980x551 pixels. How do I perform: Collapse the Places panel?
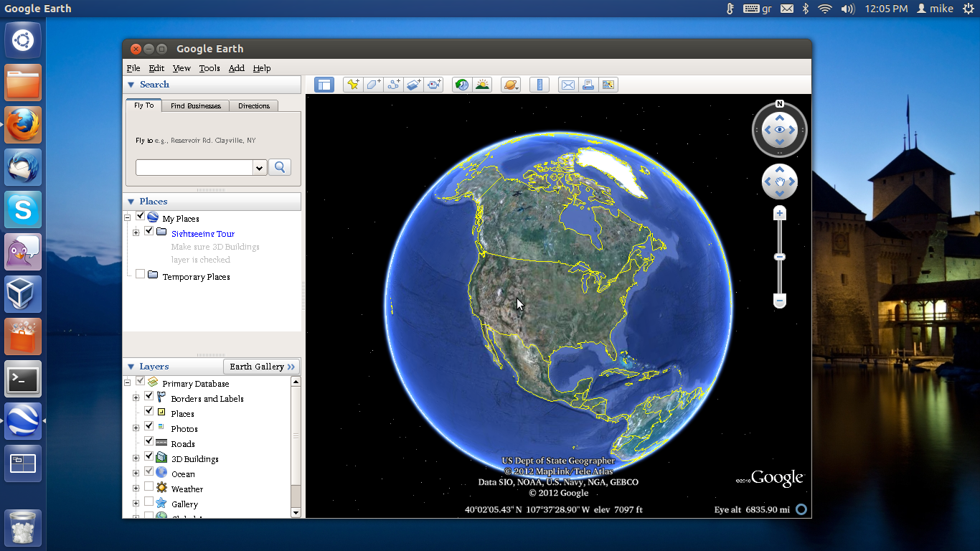[x=131, y=202]
